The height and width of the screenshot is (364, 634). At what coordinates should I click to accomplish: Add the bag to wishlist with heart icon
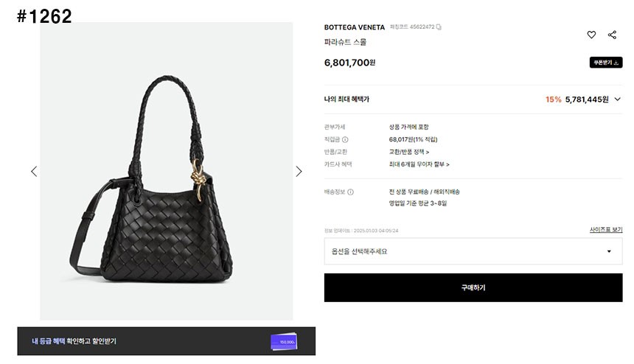pyautogui.click(x=591, y=35)
